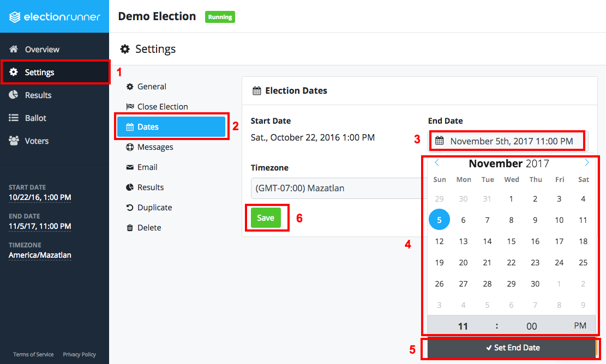The width and height of the screenshot is (606, 364).
Task: Click the calendar icon inside End Date field
Action: point(440,141)
